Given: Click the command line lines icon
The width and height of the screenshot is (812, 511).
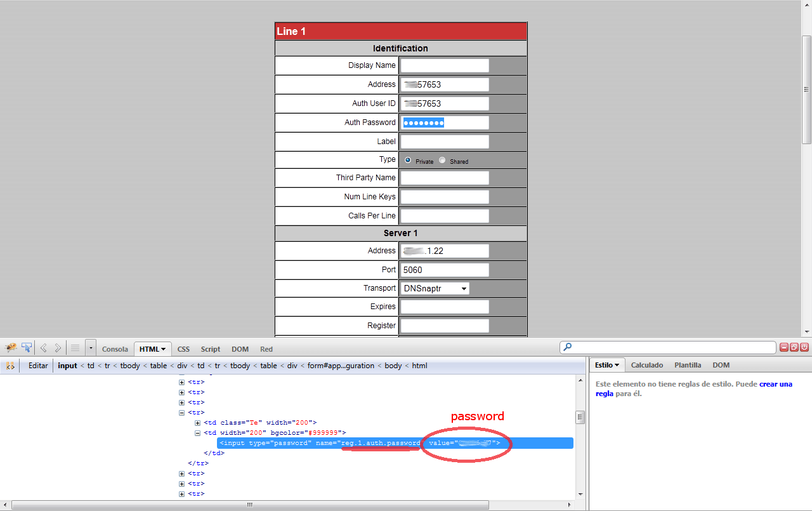Looking at the screenshot, I should coord(75,348).
